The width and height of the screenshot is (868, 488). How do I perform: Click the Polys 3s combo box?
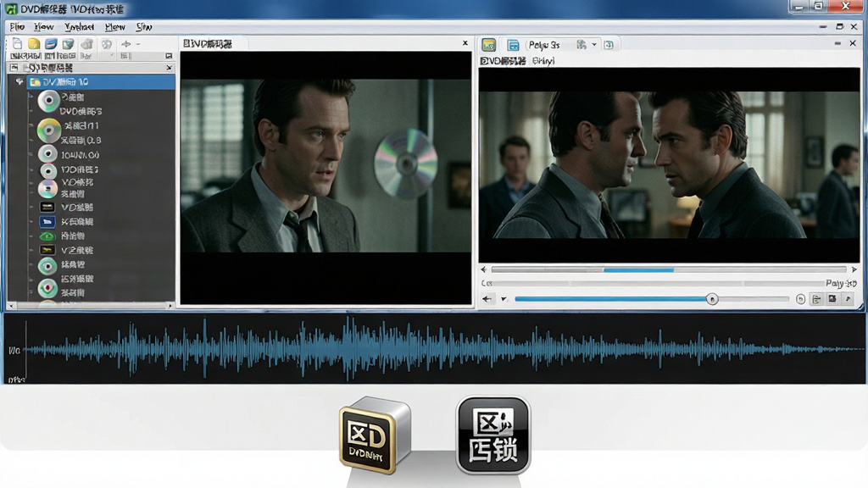coord(561,45)
